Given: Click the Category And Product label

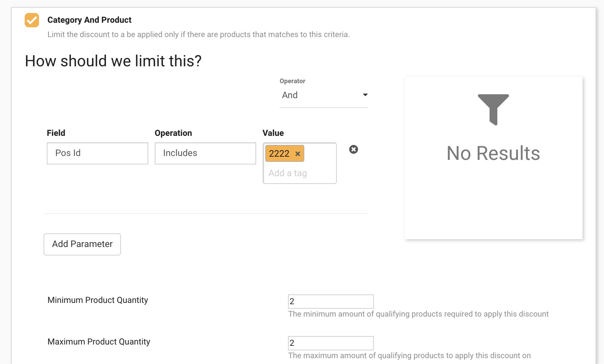Looking at the screenshot, I should click(x=89, y=20).
